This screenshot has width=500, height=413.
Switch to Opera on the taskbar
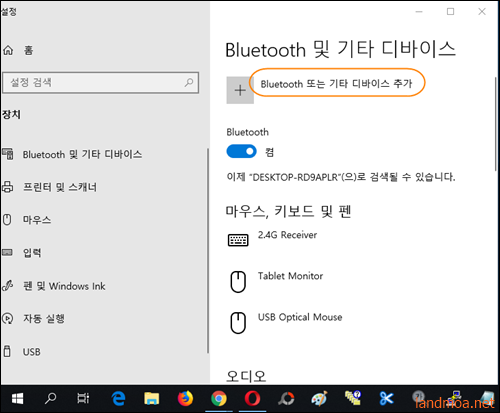click(x=252, y=398)
